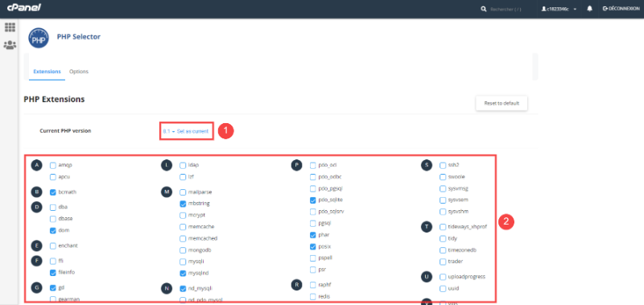Screen dimensions: 644x305
Task: Enable the sysvshm extension checkbox
Action: coord(443,212)
